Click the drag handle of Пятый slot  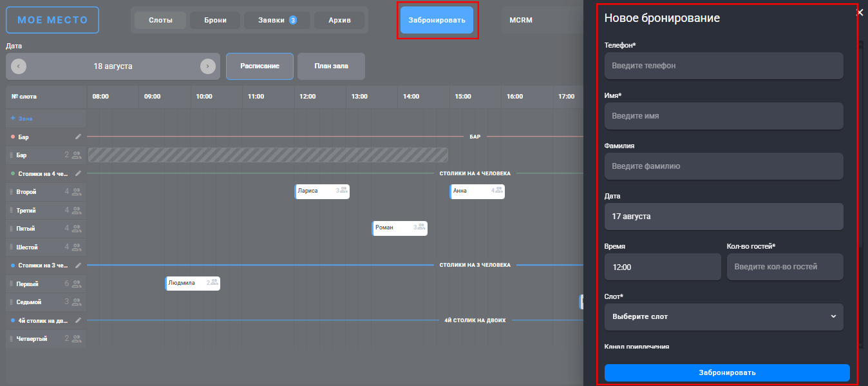11,229
